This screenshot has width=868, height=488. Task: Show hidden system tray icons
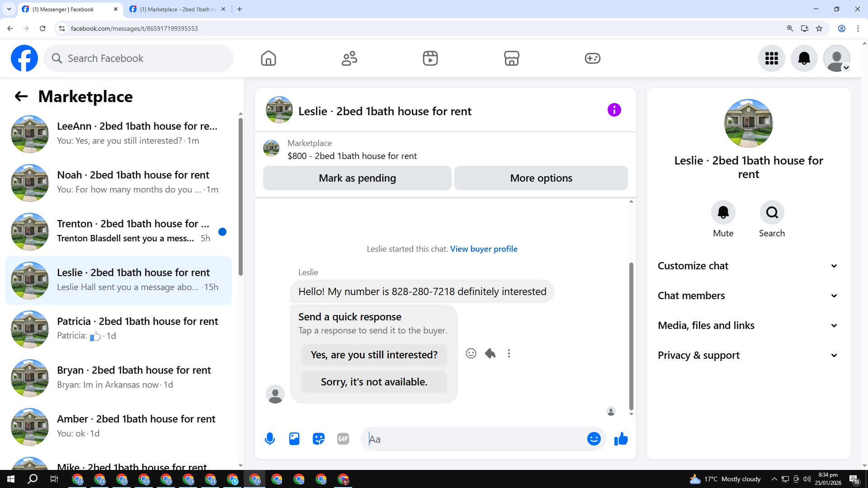coord(774,479)
